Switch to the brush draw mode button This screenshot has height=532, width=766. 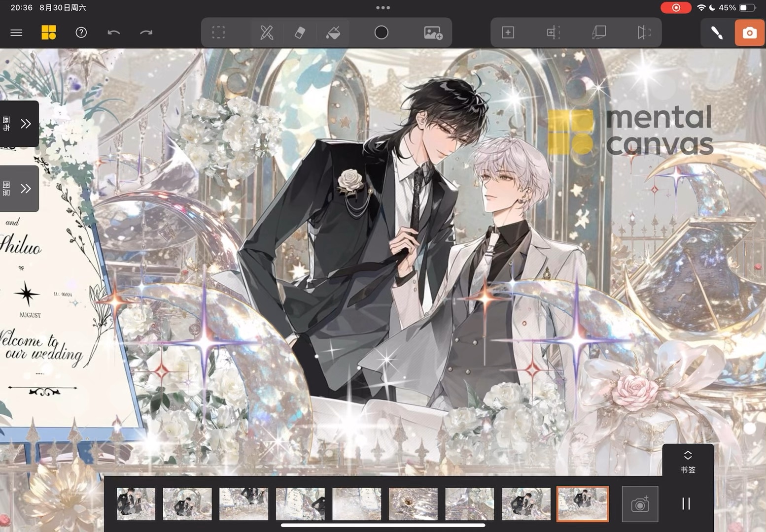coord(717,33)
